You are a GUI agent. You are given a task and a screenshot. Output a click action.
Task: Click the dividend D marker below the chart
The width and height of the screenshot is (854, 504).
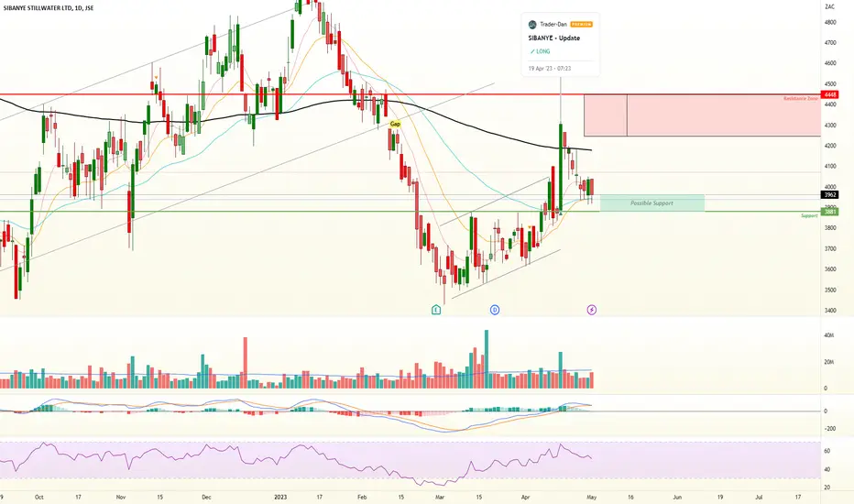click(x=495, y=310)
